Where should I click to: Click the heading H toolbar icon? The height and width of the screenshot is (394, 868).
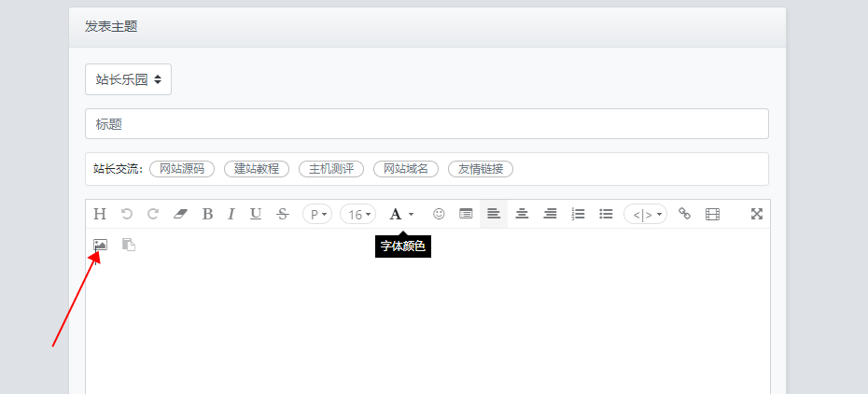(x=100, y=214)
